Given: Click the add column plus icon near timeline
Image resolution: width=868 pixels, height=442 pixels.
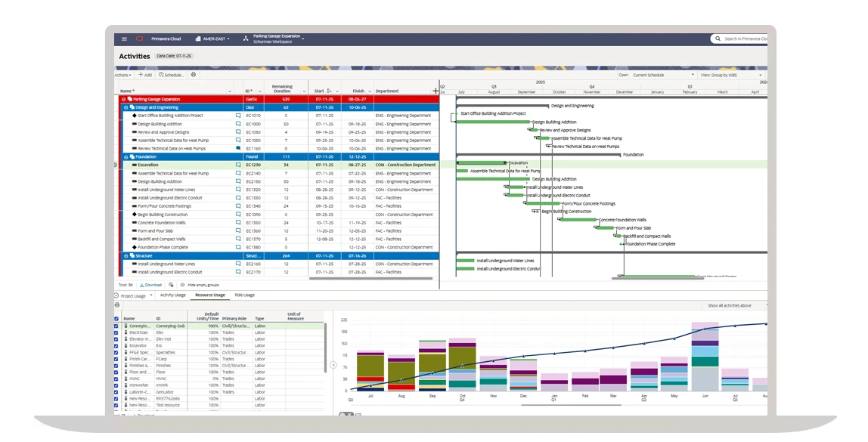Looking at the screenshot, I should coord(436,89).
